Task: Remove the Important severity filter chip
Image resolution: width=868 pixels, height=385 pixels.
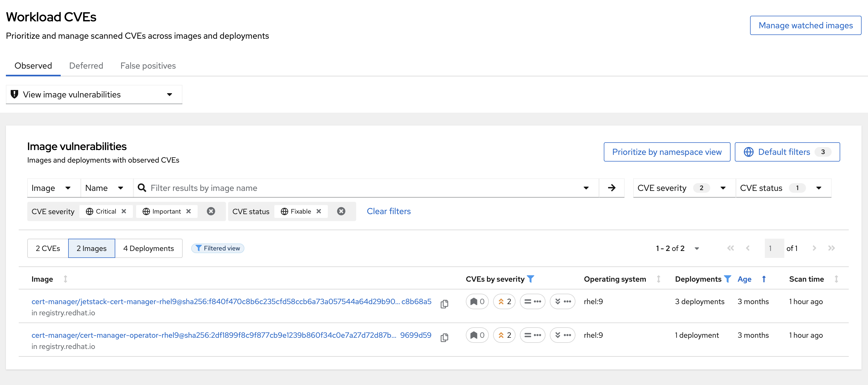Action: 189,211
